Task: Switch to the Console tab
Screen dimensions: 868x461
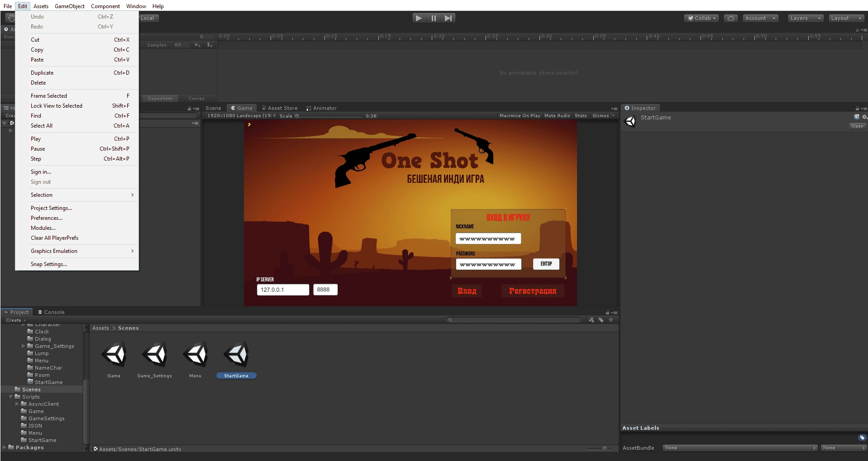Action: tap(51, 312)
